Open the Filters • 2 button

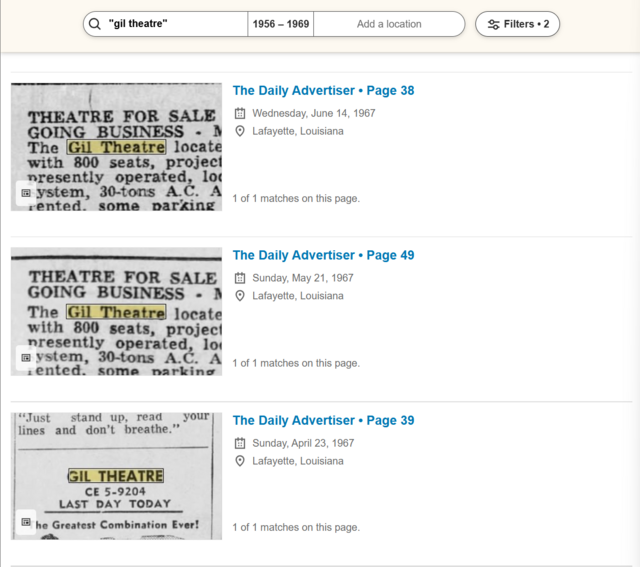click(x=518, y=24)
